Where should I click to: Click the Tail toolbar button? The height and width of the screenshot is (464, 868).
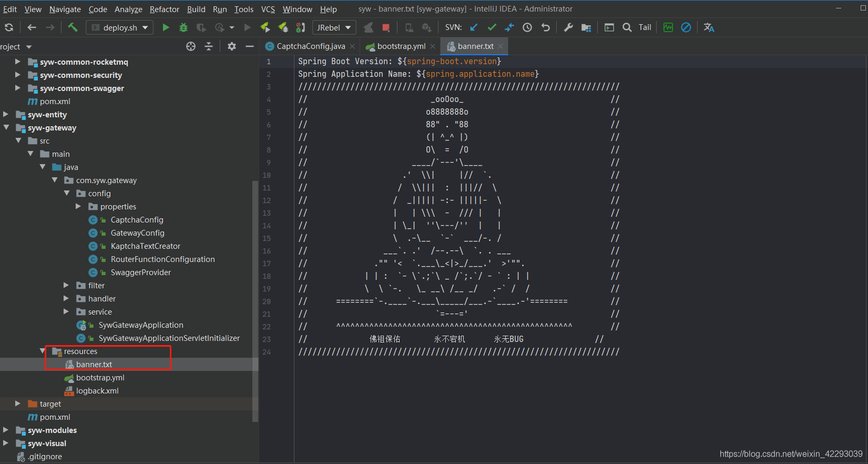click(645, 27)
